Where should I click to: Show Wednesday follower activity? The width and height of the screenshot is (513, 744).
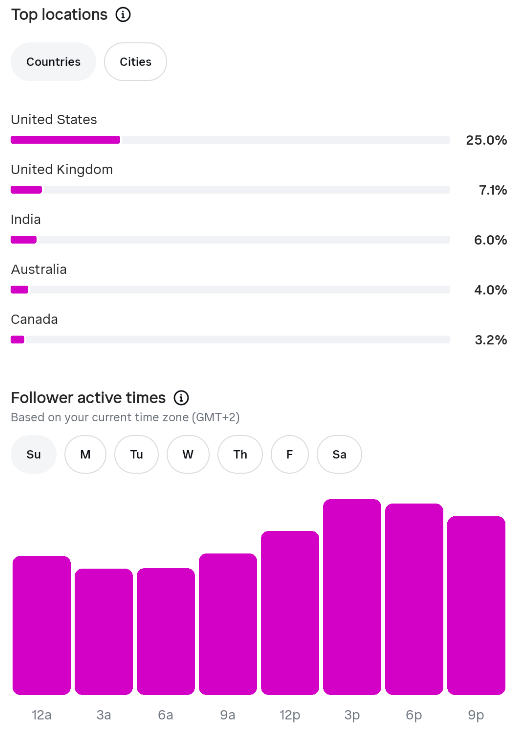188,455
